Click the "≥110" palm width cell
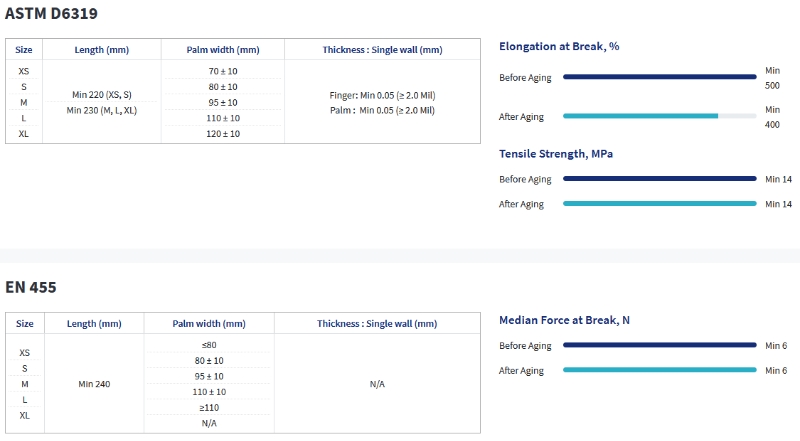800x441 pixels. coord(209,407)
